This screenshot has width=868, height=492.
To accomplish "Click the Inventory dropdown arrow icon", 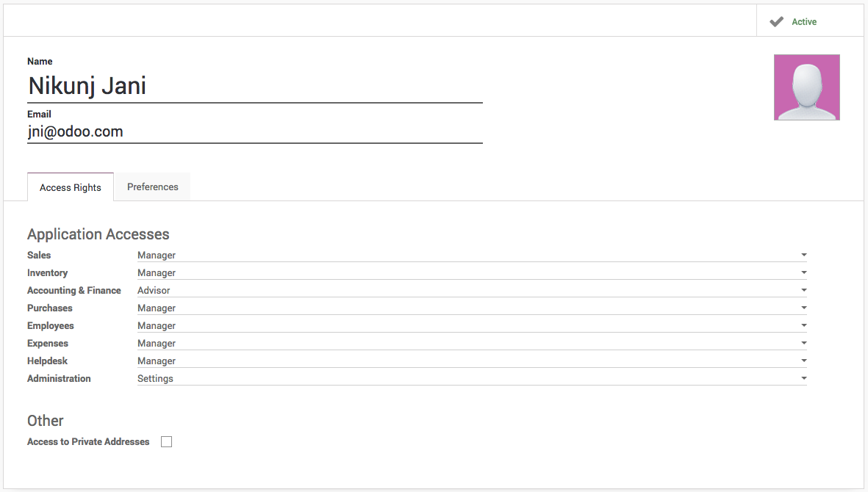I will pyautogui.click(x=804, y=273).
